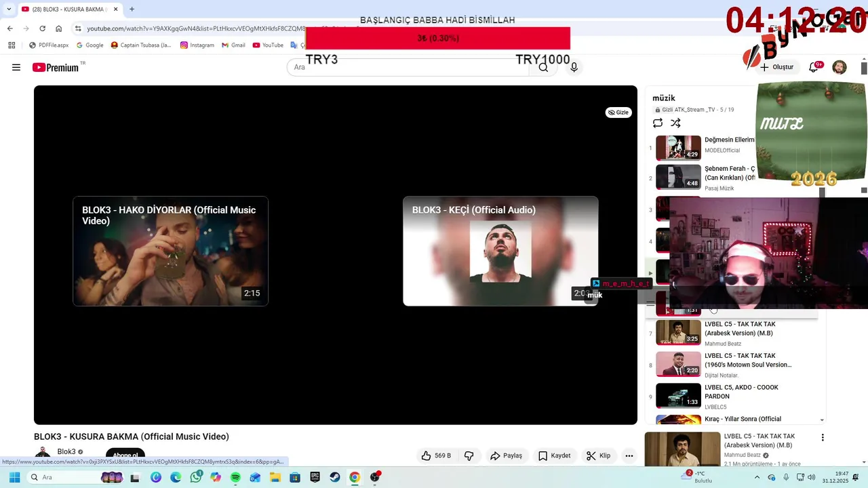This screenshot has width=868, height=488.
Task: Toggle playlist shuffle button
Action: tap(675, 123)
